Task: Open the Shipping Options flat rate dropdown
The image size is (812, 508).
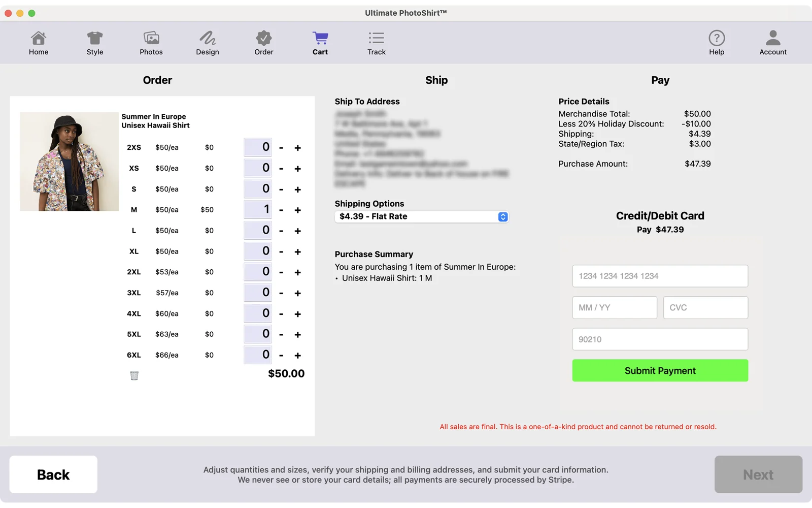Action: click(x=421, y=217)
